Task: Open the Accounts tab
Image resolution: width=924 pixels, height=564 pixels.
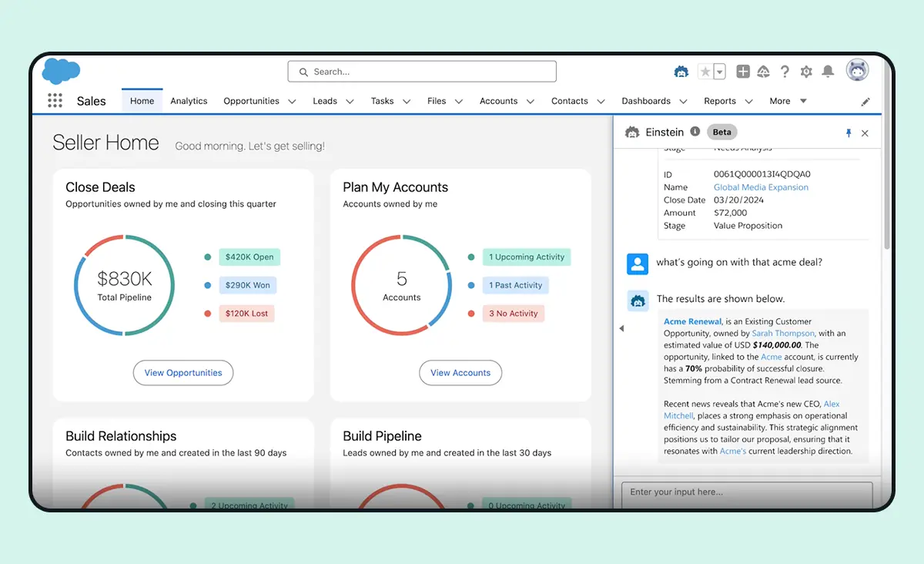Action: point(498,101)
